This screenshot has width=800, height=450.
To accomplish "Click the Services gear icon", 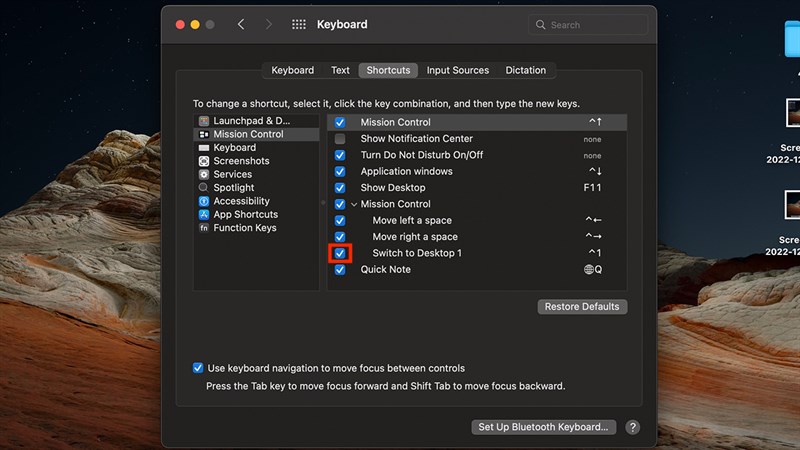I will point(204,174).
